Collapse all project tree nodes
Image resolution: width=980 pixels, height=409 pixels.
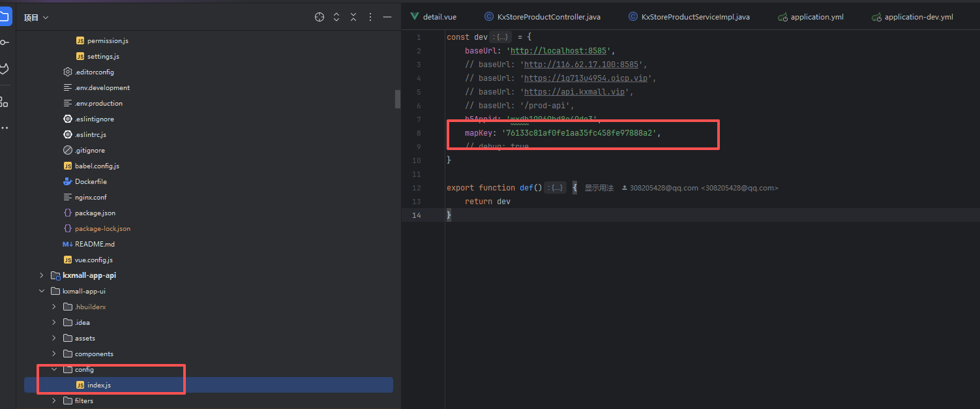(x=353, y=17)
